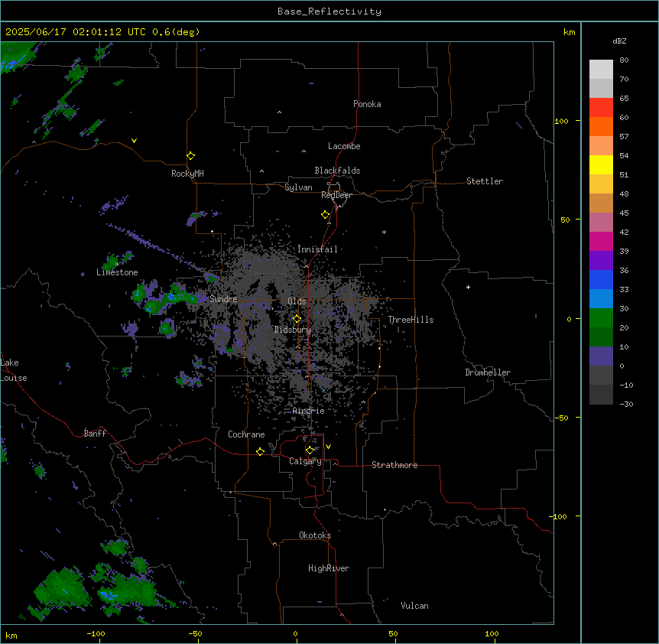Click the yellow diamond marker above RockyMH
Image resolution: width=659 pixels, height=644 pixels.
[191, 156]
